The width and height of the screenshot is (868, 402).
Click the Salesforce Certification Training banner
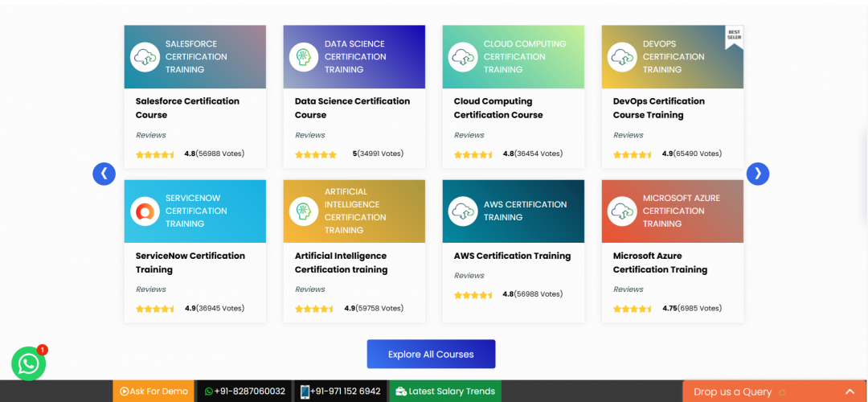[x=194, y=56]
